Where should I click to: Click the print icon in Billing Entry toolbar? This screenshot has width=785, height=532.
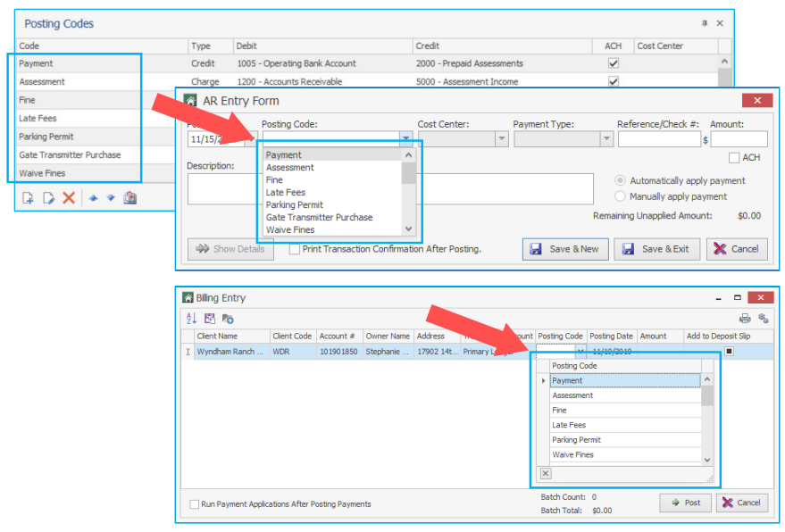point(744,319)
